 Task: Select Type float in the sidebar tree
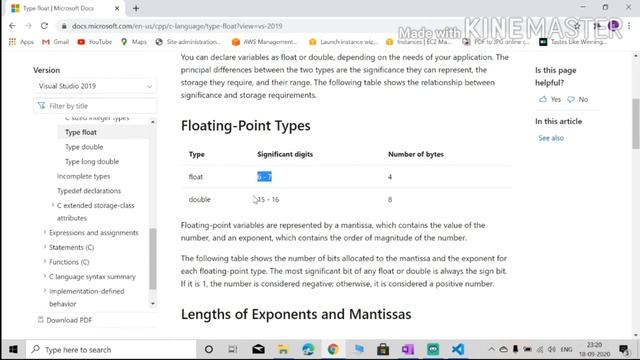81,132
